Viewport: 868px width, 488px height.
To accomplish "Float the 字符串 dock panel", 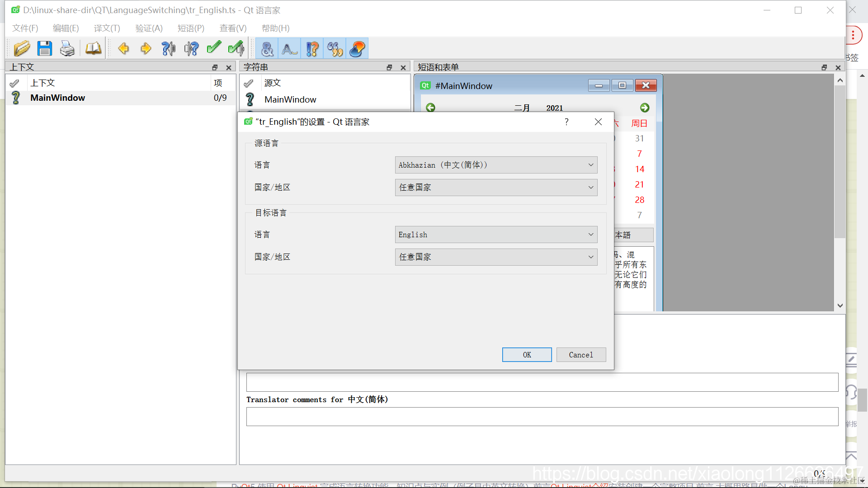I will click(389, 67).
